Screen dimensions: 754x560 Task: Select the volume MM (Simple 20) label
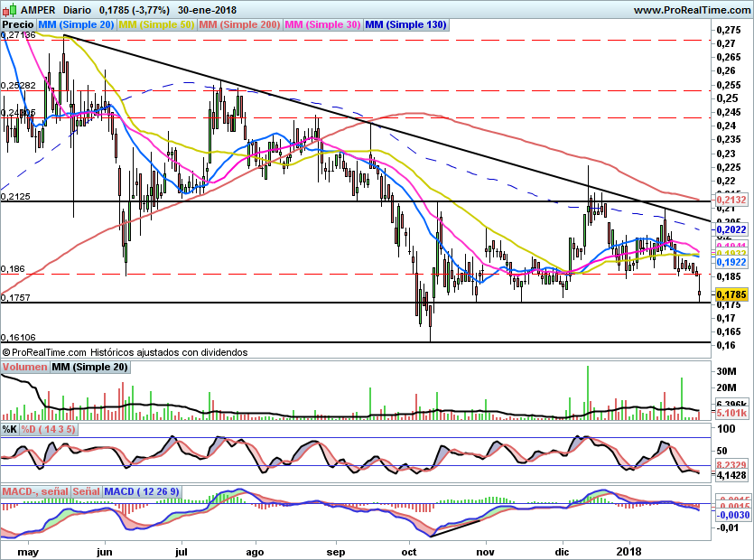pyautogui.click(x=89, y=367)
